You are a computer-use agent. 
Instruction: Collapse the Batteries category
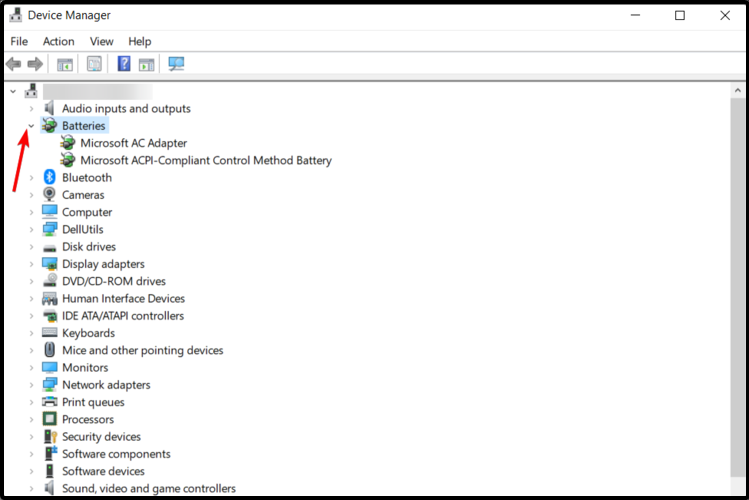pos(32,126)
